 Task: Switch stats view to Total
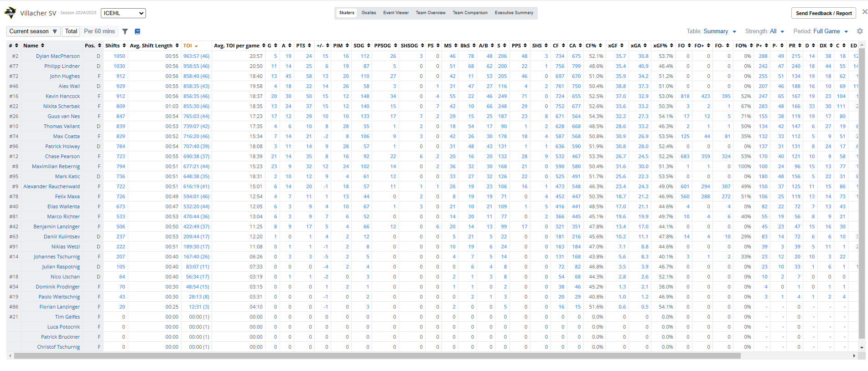[x=71, y=31]
